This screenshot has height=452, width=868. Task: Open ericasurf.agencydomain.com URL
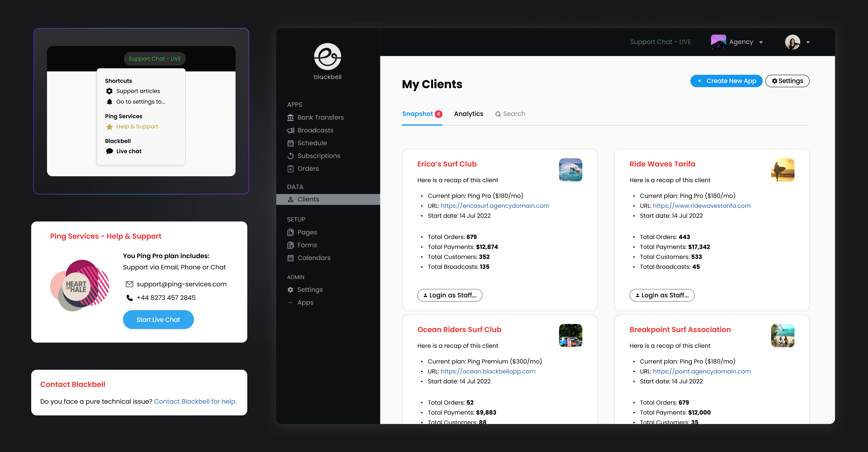(x=495, y=206)
